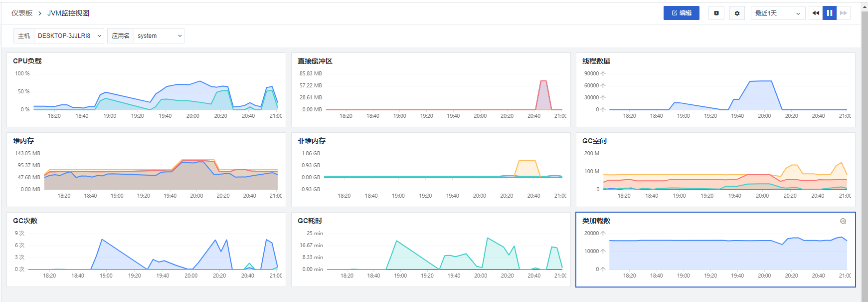
Task: Click the GC空间 chart area
Action: click(725, 172)
